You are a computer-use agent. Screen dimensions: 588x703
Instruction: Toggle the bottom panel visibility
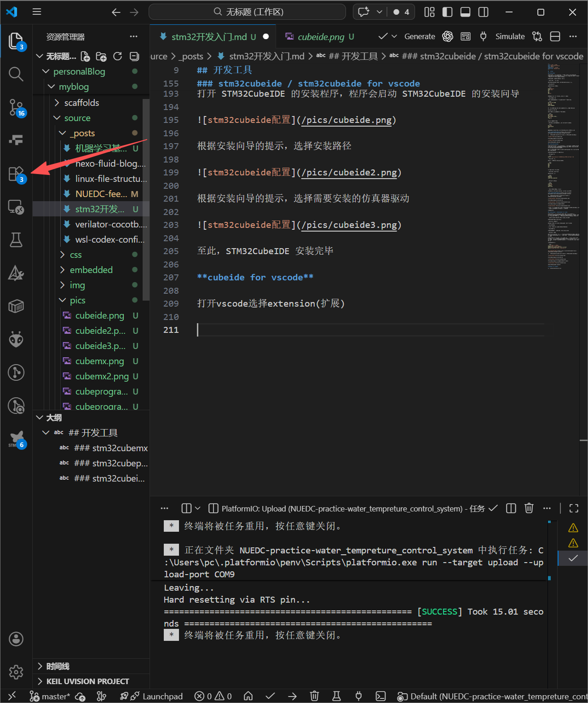(x=465, y=12)
